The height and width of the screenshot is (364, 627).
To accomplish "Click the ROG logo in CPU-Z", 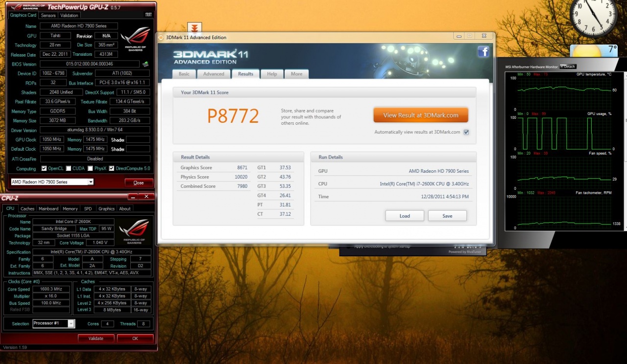I will 135,231.
